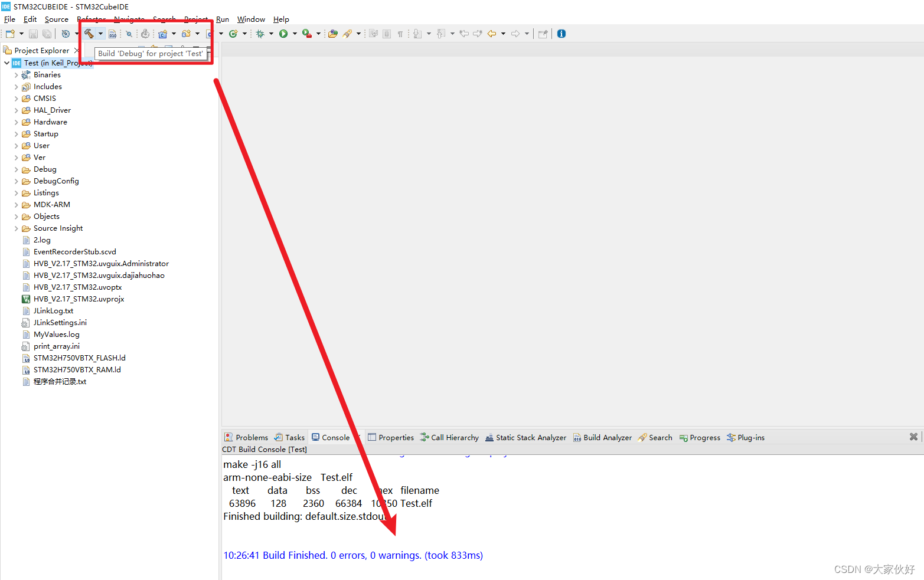
Task: Open dropdown arrow next to Run button
Action: pos(295,34)
